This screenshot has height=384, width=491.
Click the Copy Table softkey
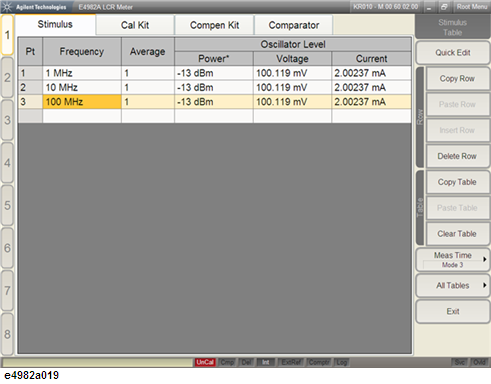(x=457, y=182)
